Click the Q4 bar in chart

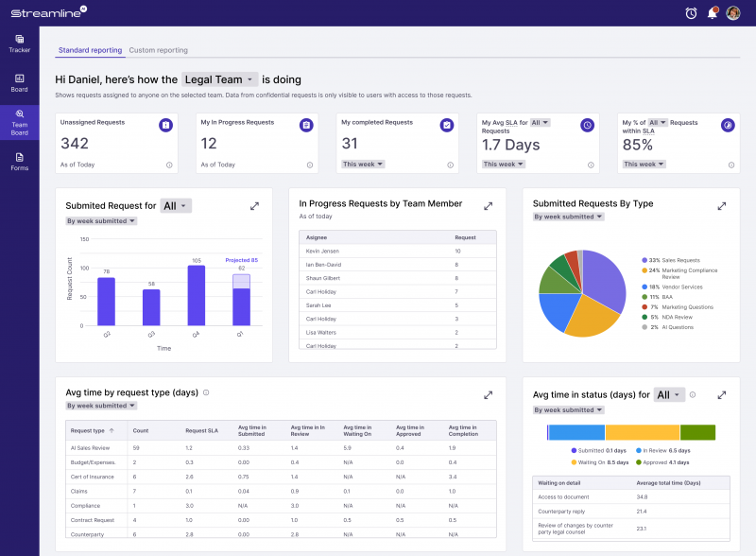[197, 295]
